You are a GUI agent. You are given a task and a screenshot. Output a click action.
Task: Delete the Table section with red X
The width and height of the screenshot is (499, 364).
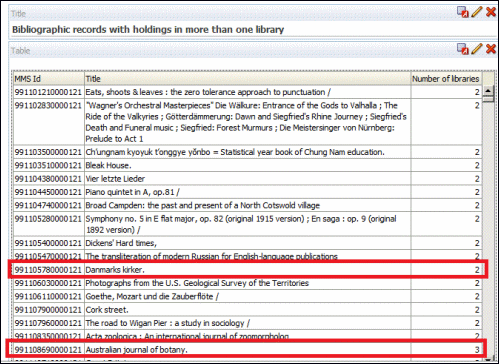click(491, 49)
